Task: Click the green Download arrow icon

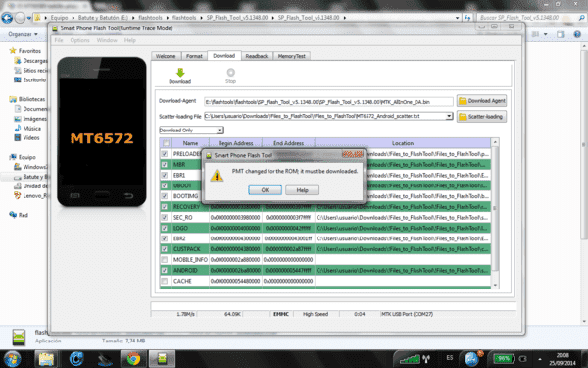Action: click(x=180, y=73)
